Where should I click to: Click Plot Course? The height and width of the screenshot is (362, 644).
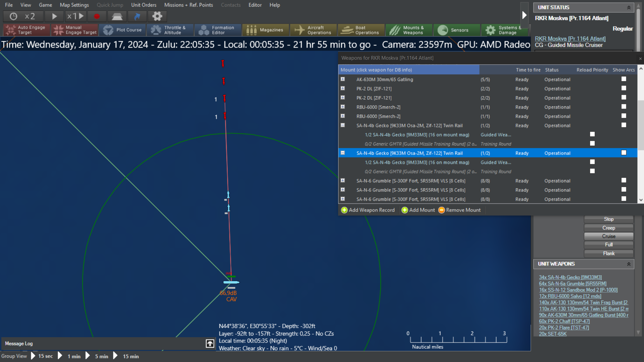tap(122, 30)
